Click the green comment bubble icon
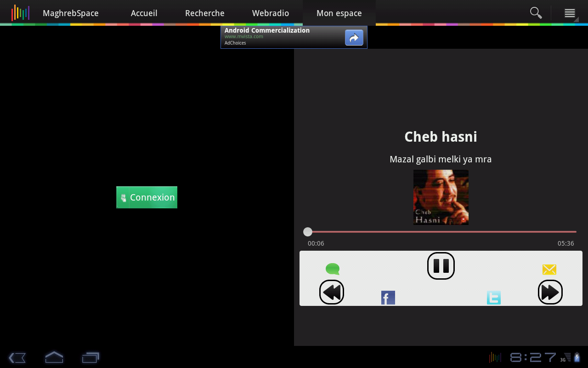The image size is (588, 368). (x=333, y=269)
